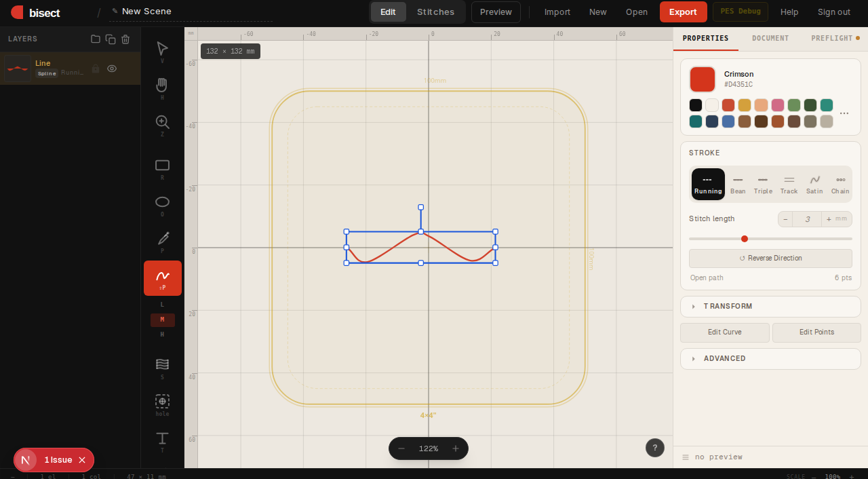
Task: Switch to Stitches mode
Action: (x=436, y=12)
